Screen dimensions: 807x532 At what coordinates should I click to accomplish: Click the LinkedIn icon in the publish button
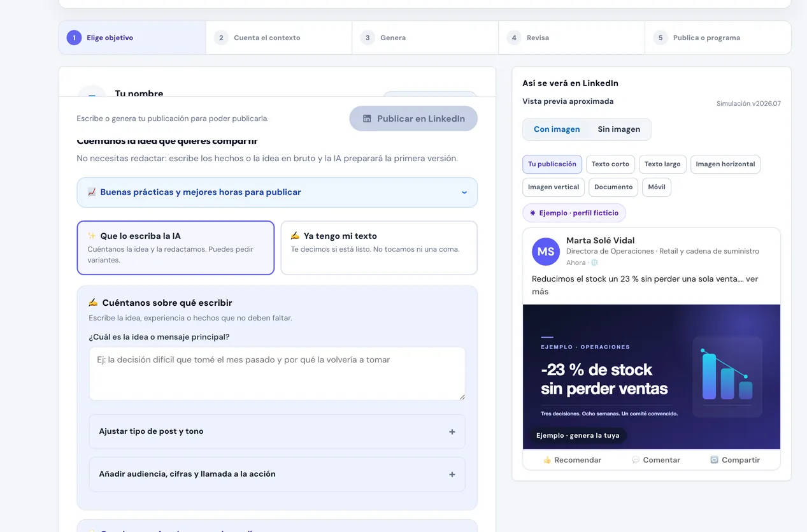click(x=367, y=119)
